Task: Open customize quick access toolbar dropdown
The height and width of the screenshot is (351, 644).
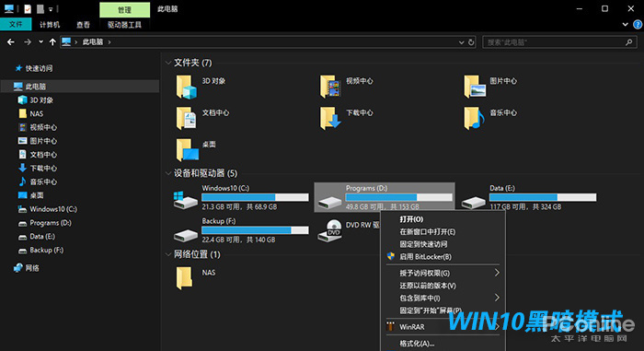Action: (x=51, y=9)
